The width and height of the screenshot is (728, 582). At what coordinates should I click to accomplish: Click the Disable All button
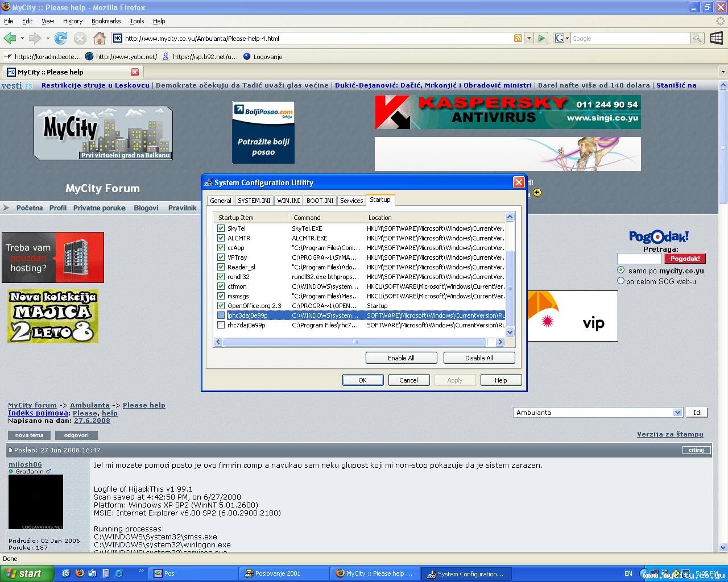point(479,358)
